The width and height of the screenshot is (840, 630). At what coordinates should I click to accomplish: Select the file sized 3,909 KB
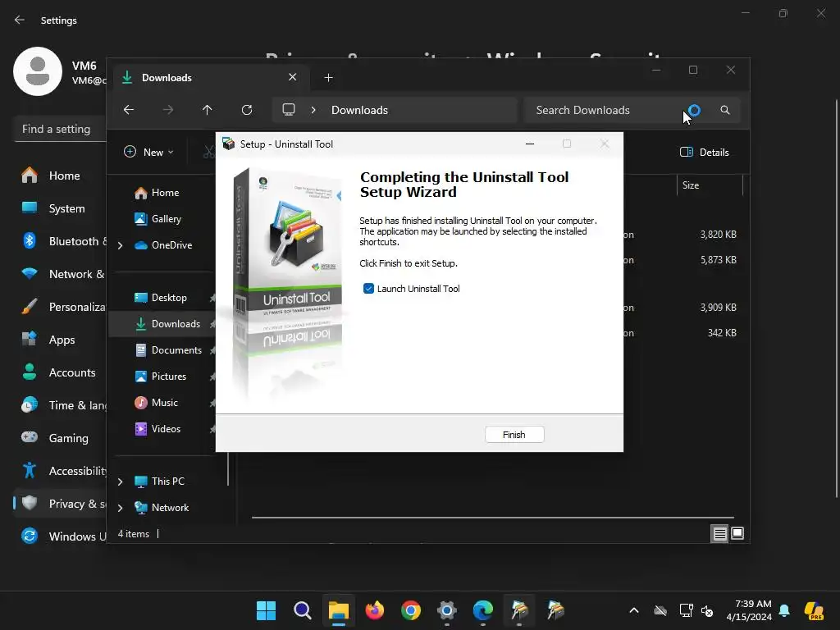pos(718,308)
